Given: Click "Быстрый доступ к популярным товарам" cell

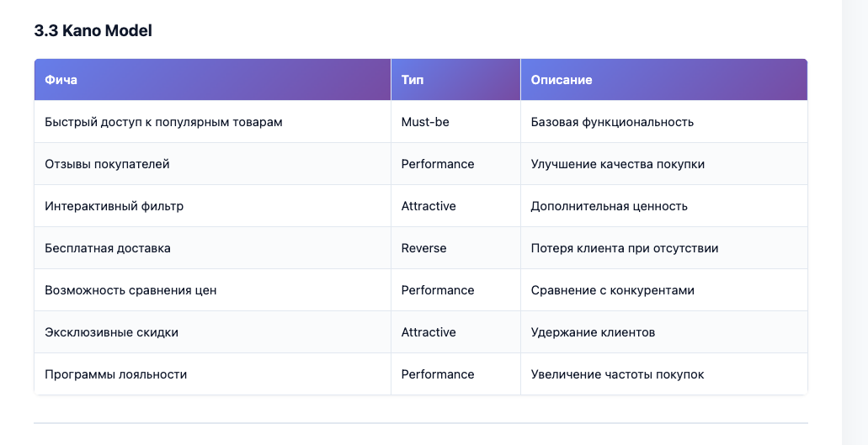Looking at the screenshot, I should point(212,122).
